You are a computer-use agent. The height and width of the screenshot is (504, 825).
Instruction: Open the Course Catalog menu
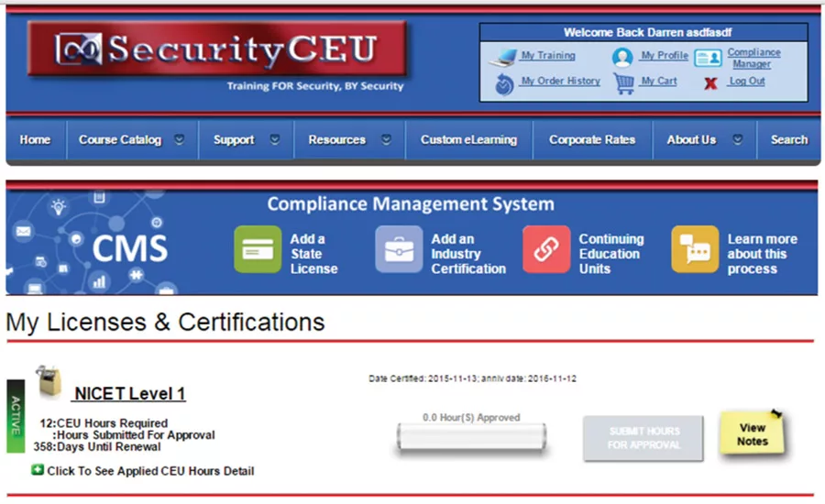tap(120, 139)
